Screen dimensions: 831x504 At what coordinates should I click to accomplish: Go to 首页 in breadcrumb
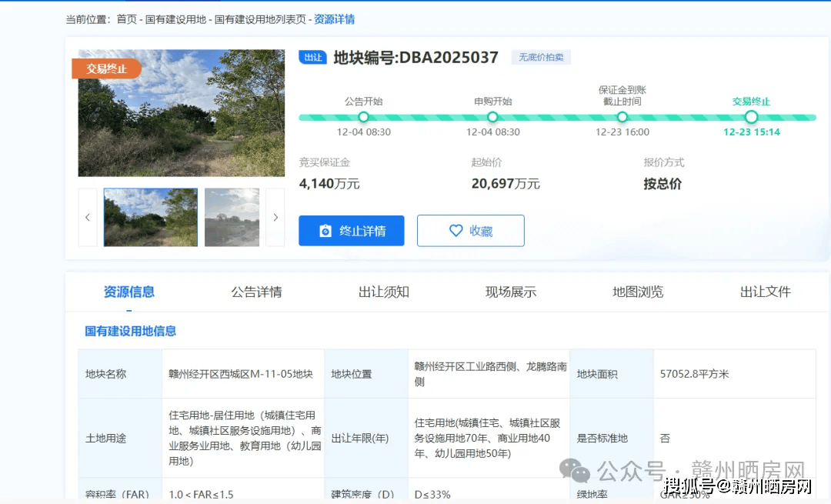pos(126,19)
